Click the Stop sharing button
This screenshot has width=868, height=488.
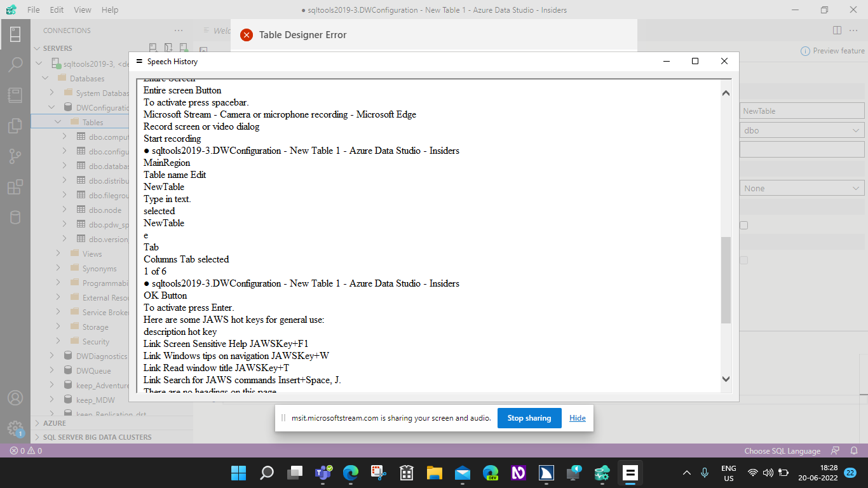coord(529,417)
